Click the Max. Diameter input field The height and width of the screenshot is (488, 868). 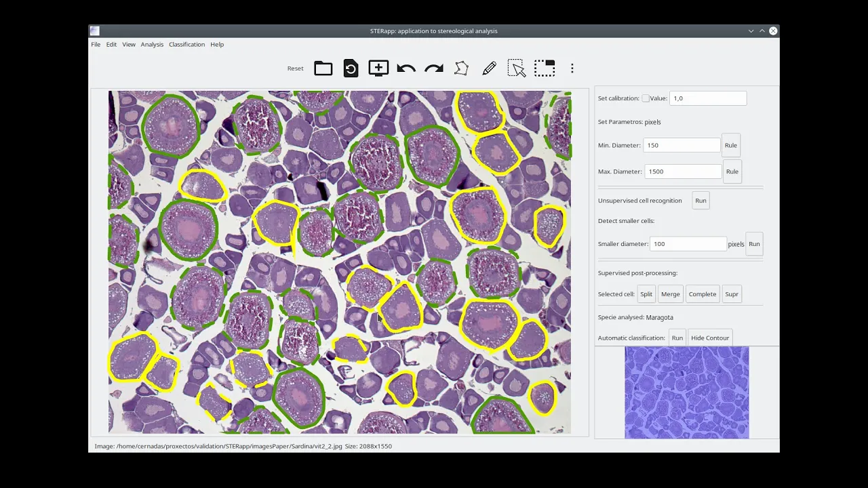coord(683,171)
